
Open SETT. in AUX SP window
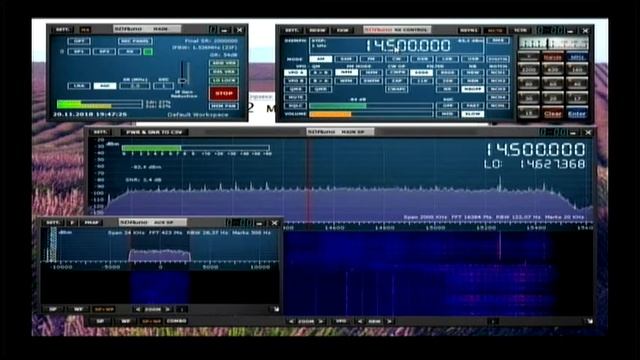53,223
